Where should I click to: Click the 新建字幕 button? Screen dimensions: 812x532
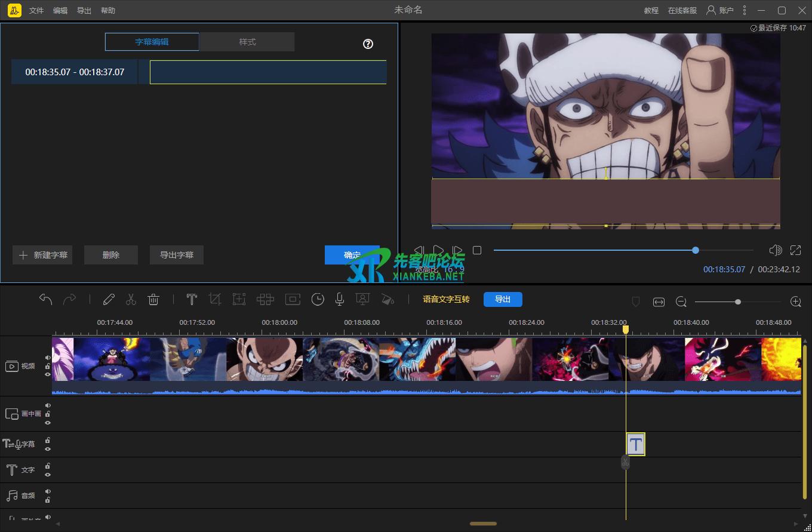point(43,255)
